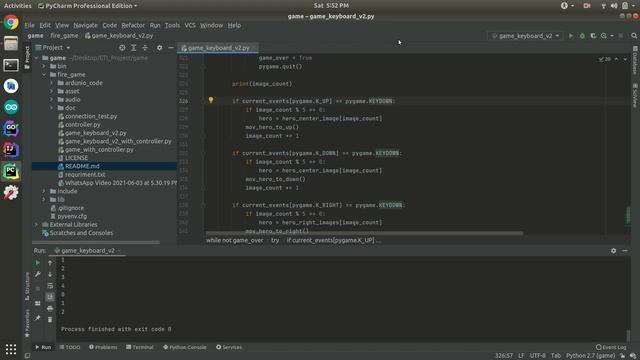Open the File menu

pos(29,25)
